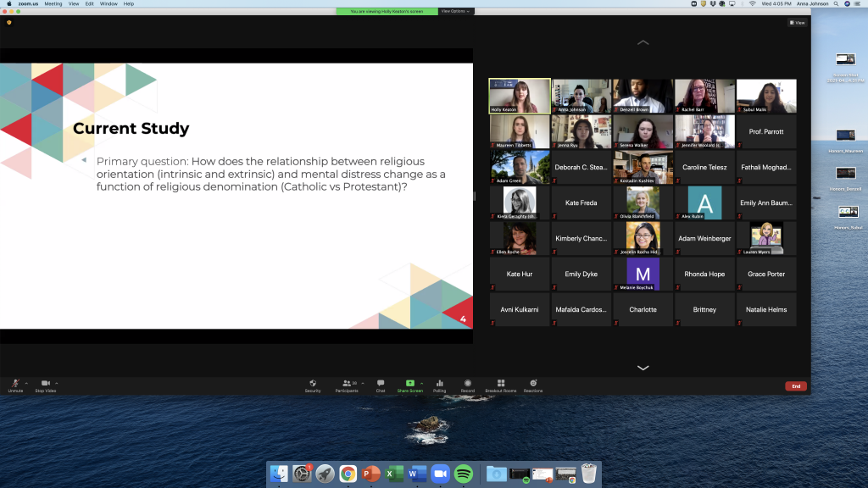Start recording with the Record icon
Image resolution: width=868 pixels, height=488 pixels.
(x=467, y=384)
